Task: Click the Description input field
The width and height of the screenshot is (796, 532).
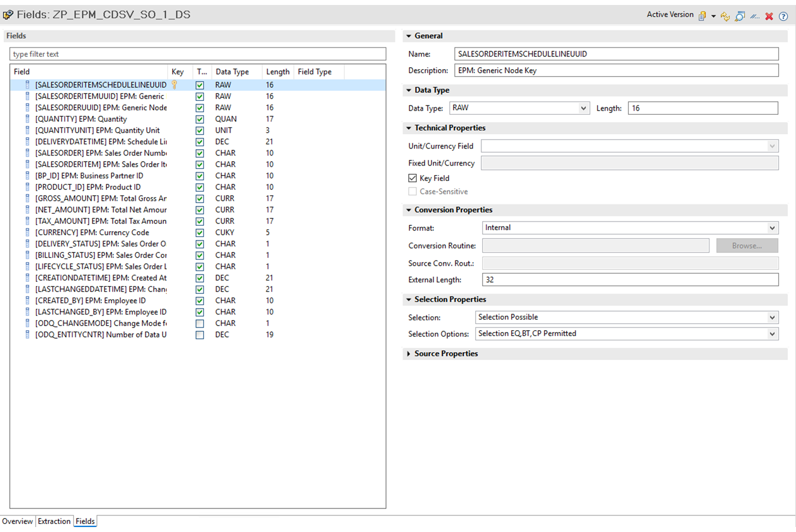Action: (x=616, y=71)
